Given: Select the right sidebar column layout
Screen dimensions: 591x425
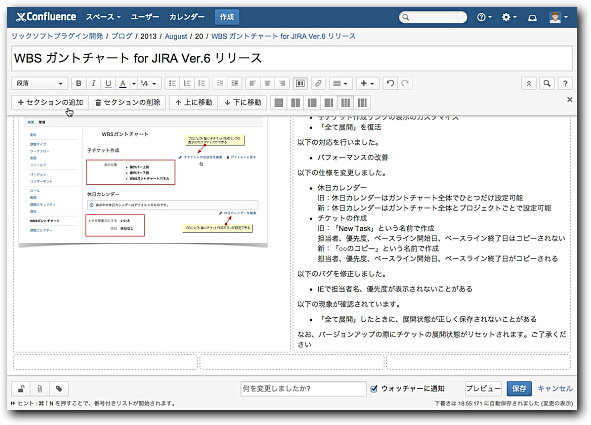Looking at the screenshot, I should (329, 102).
